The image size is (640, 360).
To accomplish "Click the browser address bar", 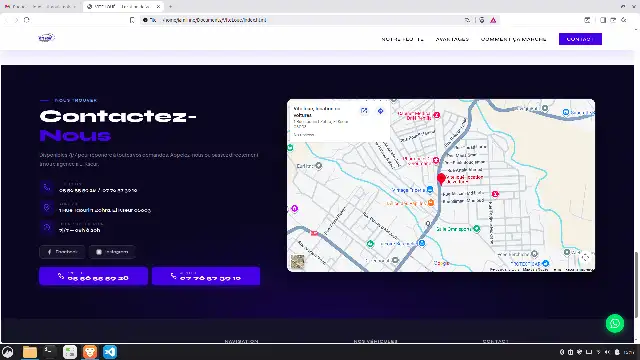I will point(302,20).
